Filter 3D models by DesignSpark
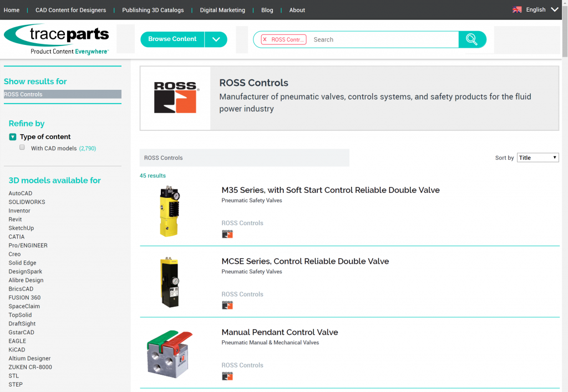The height and width of the screenshot is (392, 568). tap(26, 272)
